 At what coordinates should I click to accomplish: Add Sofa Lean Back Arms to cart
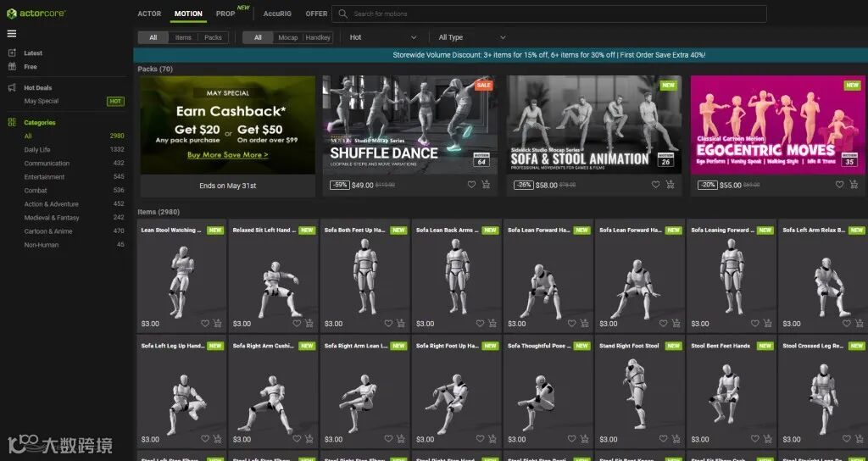(x=492, y=323)
